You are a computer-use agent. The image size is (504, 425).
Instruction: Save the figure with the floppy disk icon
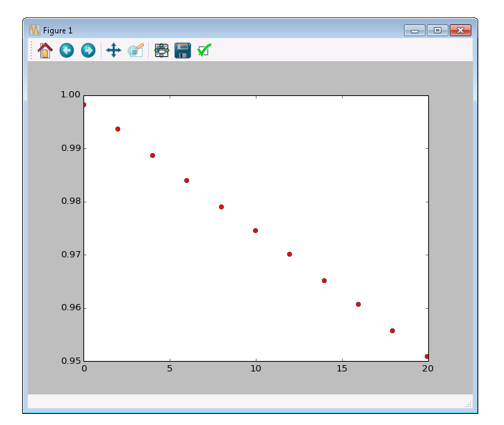[x=183, y=51]
